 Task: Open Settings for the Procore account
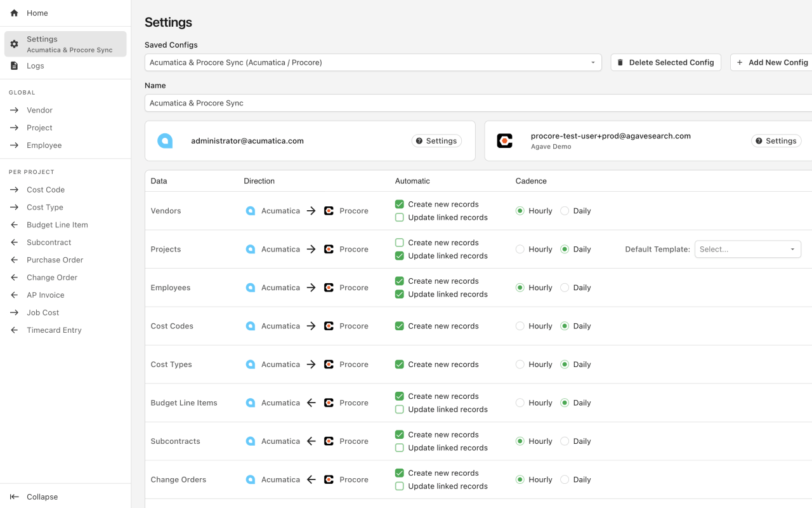tap(776, 141)
